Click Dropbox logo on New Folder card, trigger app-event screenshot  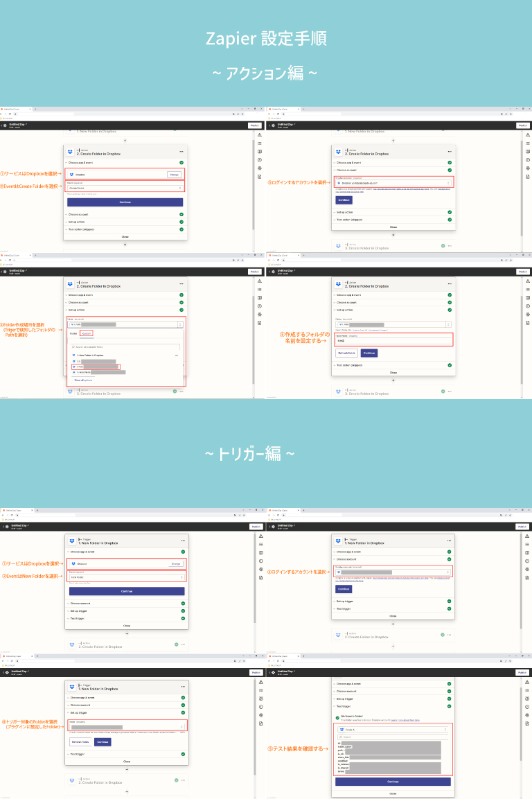[x=72, y=541]
